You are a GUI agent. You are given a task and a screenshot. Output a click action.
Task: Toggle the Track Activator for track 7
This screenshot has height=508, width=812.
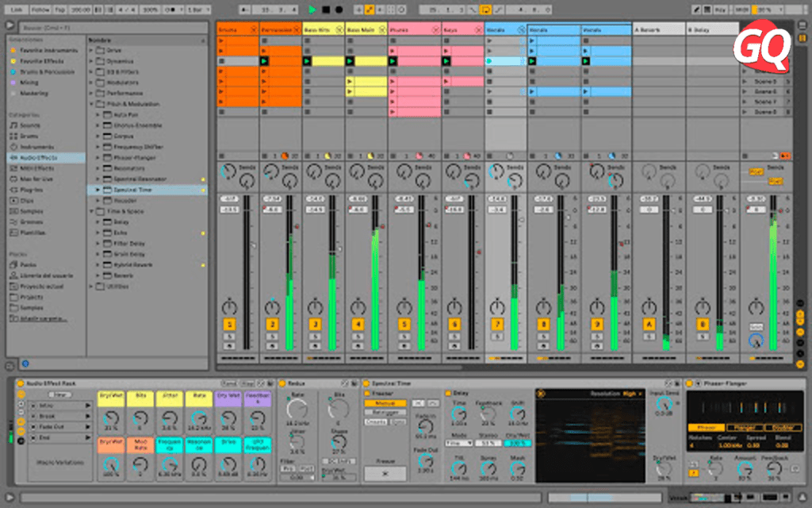point(497,325)
